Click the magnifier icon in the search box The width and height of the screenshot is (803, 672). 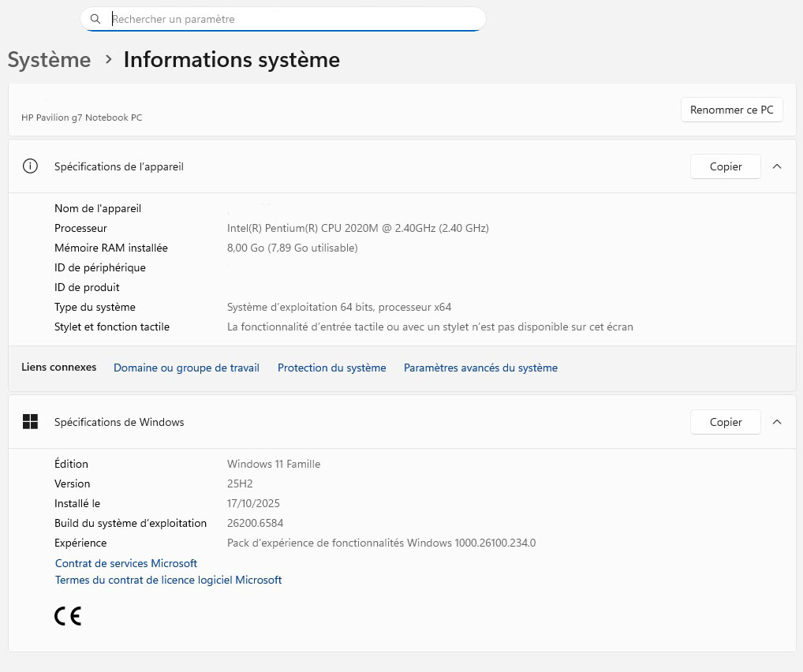click(95, 19)
